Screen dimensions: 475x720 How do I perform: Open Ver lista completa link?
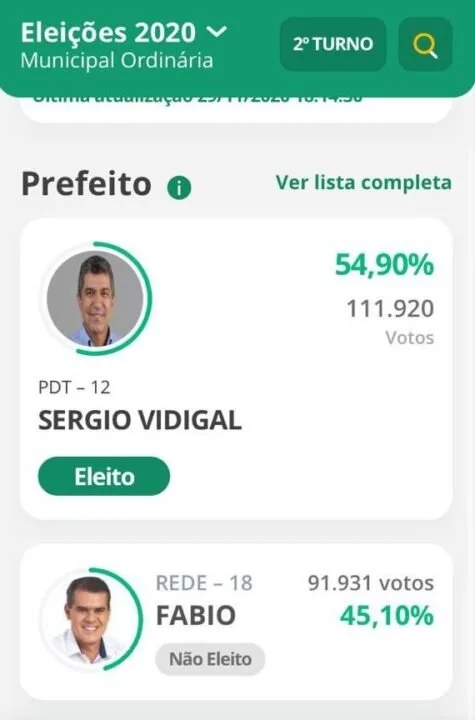pyautogui.click(x=363, y=182)
